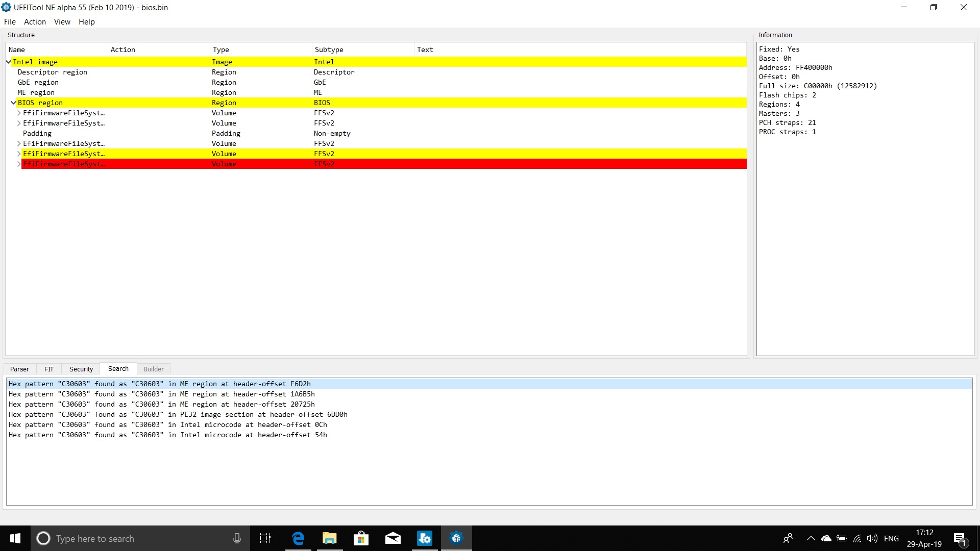Select the Padding row in the tree
The width and height of the screenshot is (980, 551).
pos(376,133)
